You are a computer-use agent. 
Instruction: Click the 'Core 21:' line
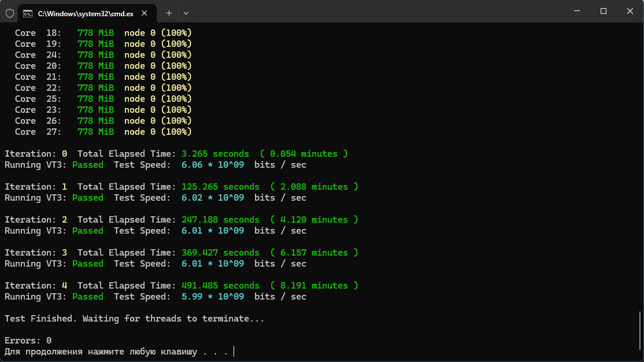point(103,77)
